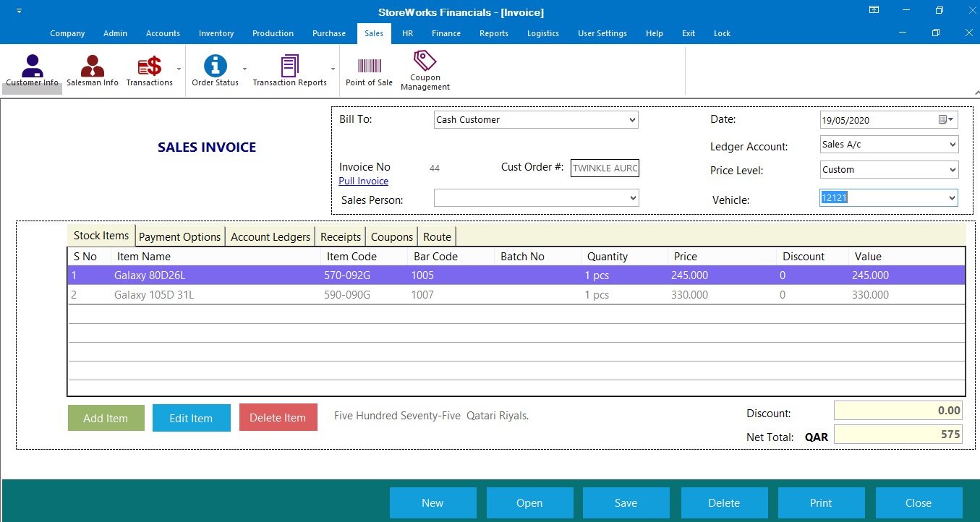Viewport: 980px width, 522px height.
Task: Click Pull Invoice link
Action: click(364, 181)
